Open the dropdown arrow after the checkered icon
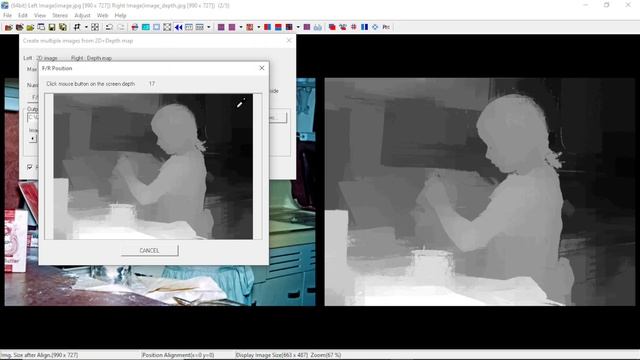Screen dimensions: 640x360 pyautogui.click(x=259, y=27)
